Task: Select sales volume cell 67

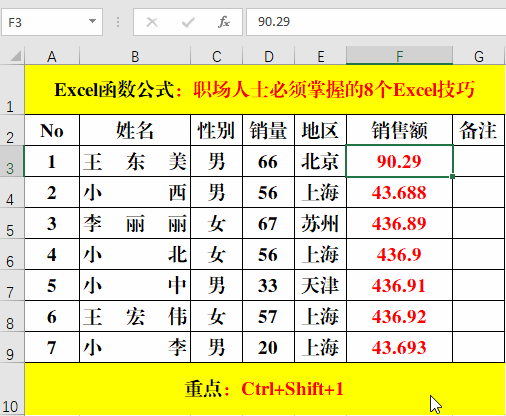Action: coord(269,223)
